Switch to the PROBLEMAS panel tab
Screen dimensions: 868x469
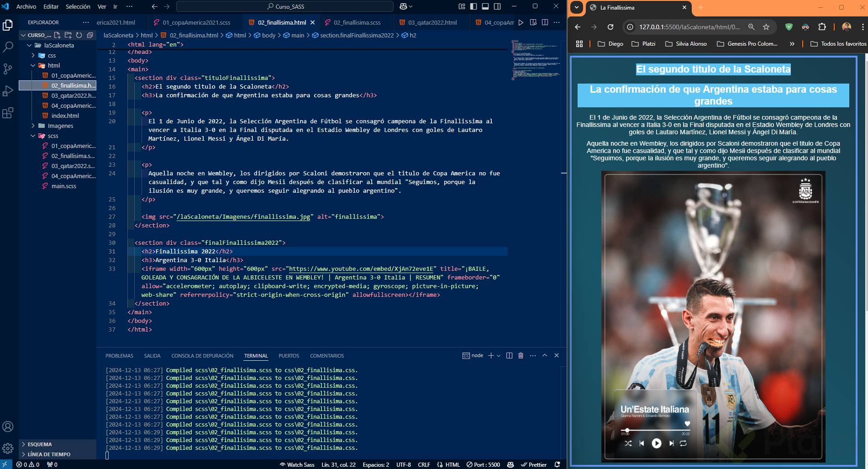point(119,356)
